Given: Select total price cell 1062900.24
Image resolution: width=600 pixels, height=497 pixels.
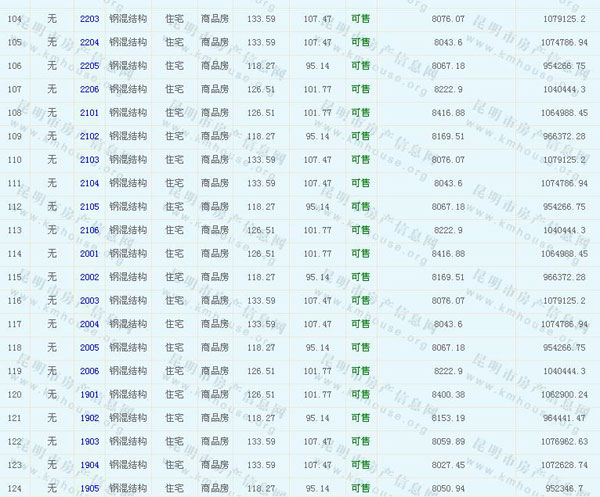Looking at the screenshot, I should pos(560,394).
